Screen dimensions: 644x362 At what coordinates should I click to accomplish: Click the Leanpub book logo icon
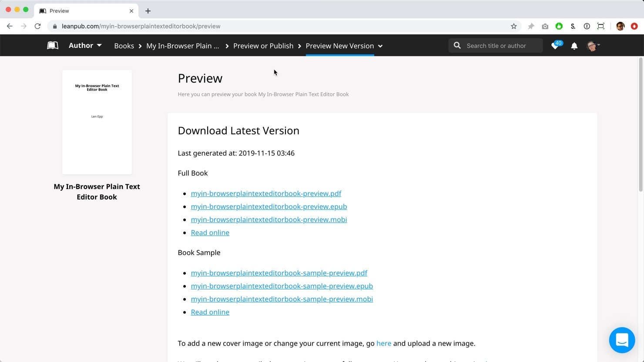click(53, 46)
